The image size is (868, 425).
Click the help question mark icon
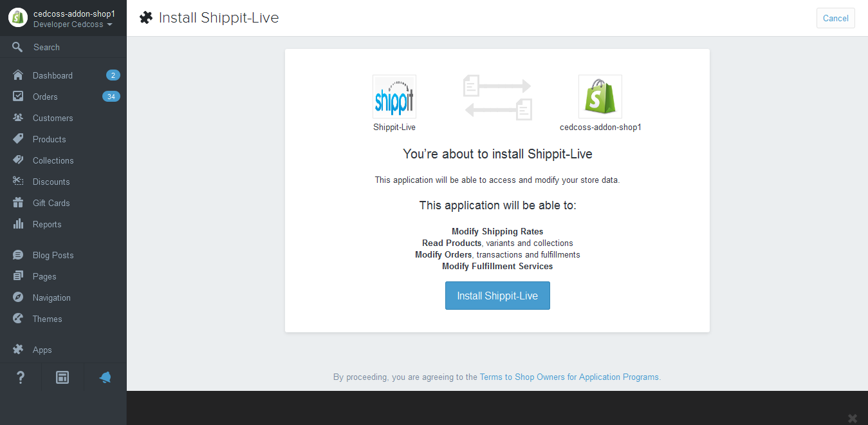click(x=21, y=377)
